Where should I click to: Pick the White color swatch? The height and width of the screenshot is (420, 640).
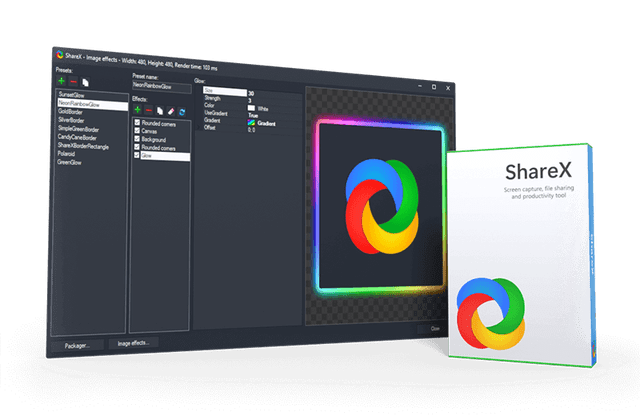[x=251, y=108]
